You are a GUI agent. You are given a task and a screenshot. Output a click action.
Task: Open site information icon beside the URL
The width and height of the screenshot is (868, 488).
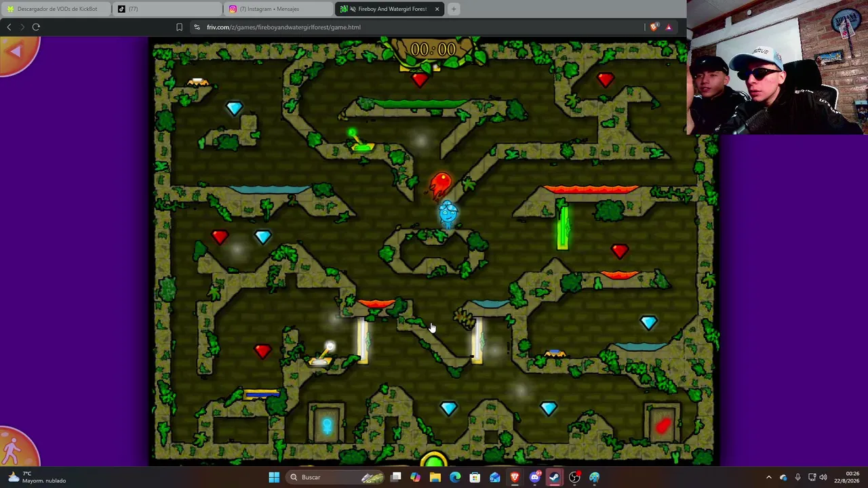(x=197, y=27)
